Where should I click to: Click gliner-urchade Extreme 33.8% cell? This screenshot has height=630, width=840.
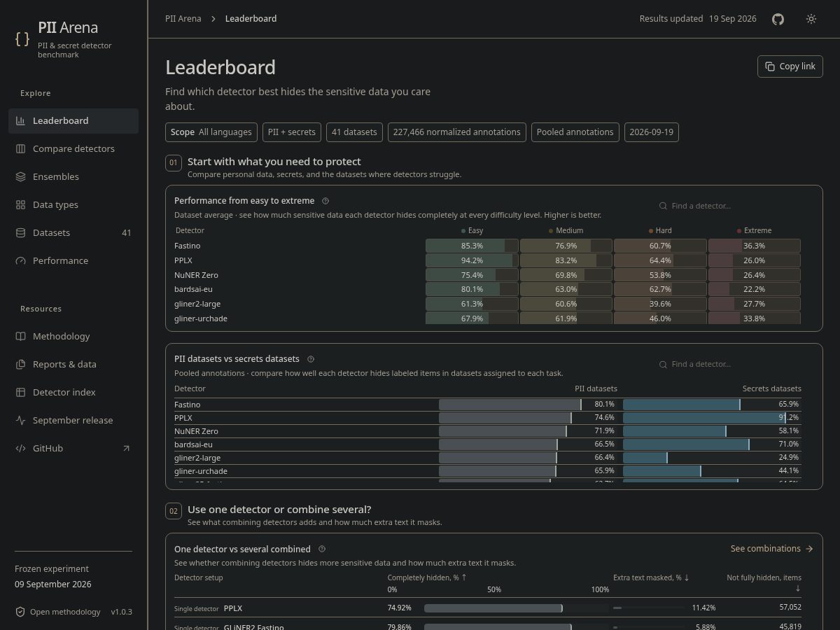[x=754, y=318]
